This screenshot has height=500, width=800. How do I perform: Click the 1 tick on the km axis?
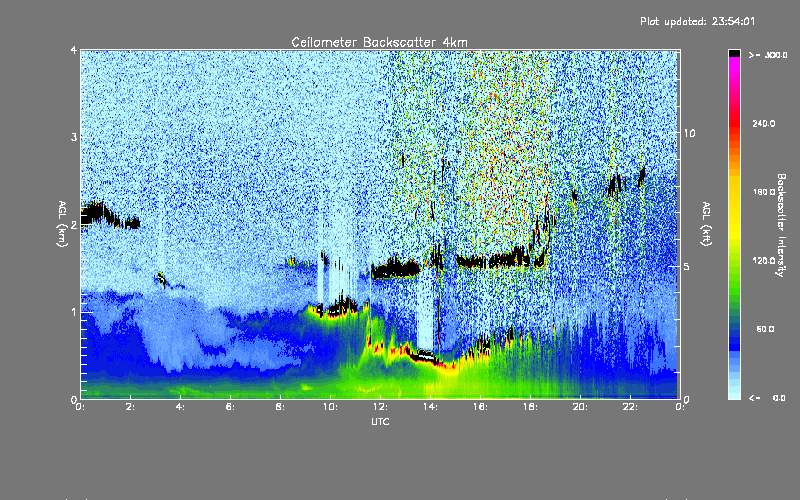(74, 312)
